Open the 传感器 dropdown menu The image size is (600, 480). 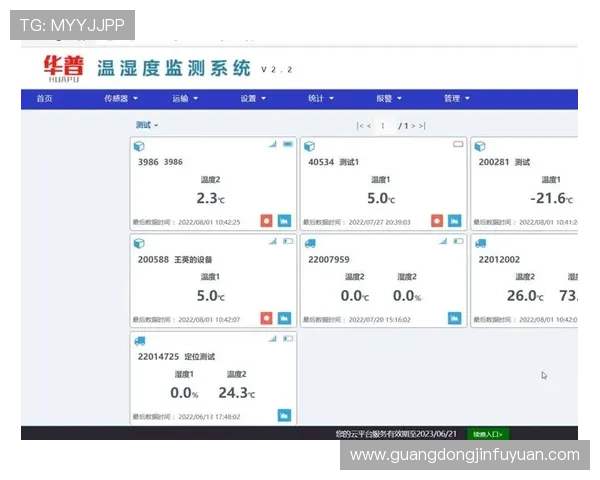(x=121, y=98)
